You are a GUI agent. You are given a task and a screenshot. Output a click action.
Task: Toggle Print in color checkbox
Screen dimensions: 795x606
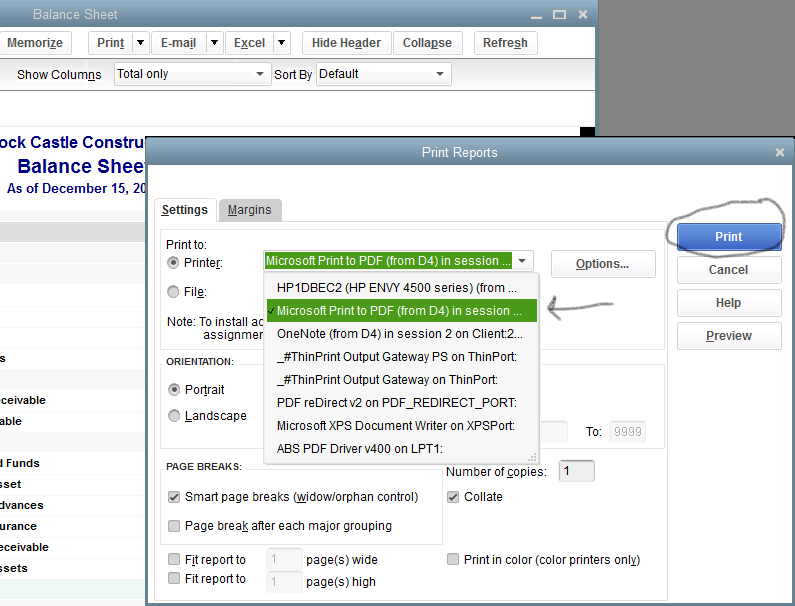pyautogui.click(x=453, y=559)
